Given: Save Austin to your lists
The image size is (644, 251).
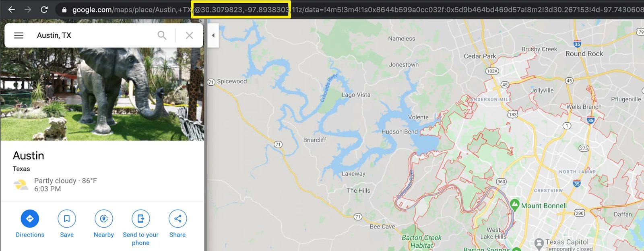Looking at the screenshot, I should [x=67, y=224].
